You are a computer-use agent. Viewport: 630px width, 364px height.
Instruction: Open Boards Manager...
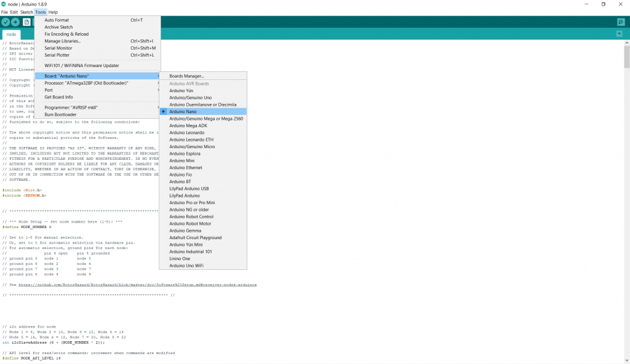click(203, 76)
